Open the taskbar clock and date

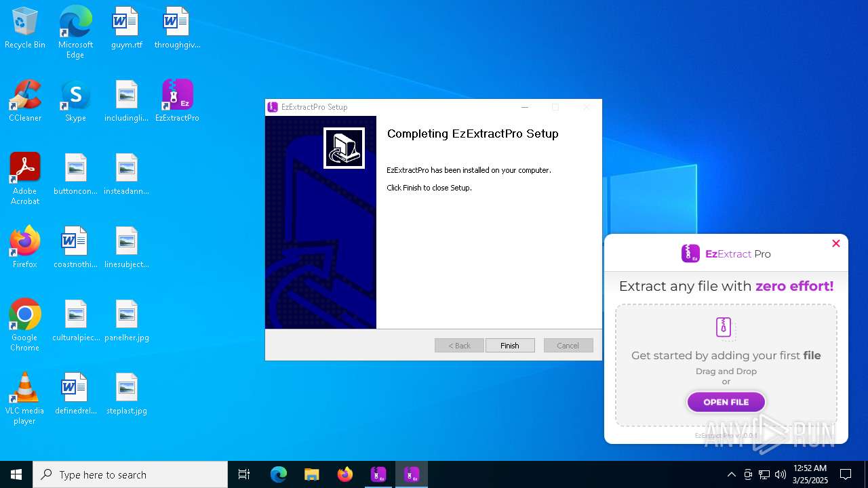pos(810,474)
